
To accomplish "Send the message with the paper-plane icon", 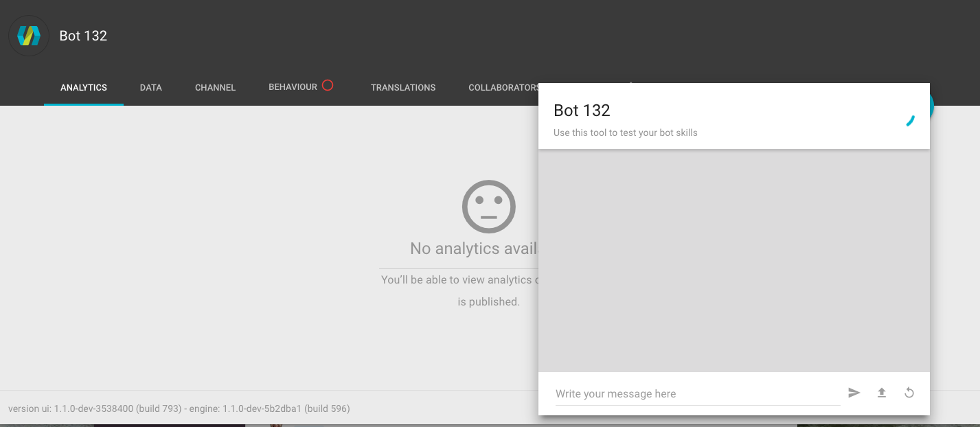I will point(854,393).
